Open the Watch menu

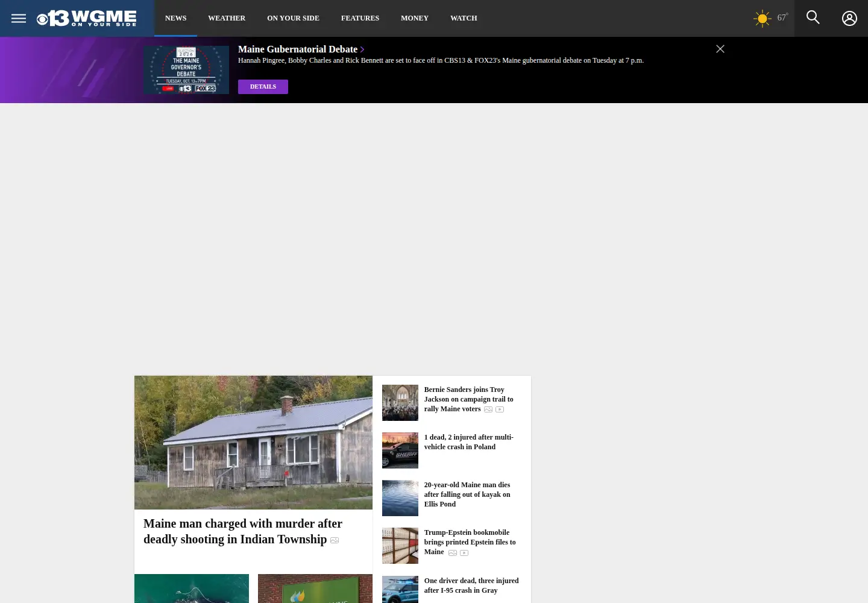coord(464,18)
